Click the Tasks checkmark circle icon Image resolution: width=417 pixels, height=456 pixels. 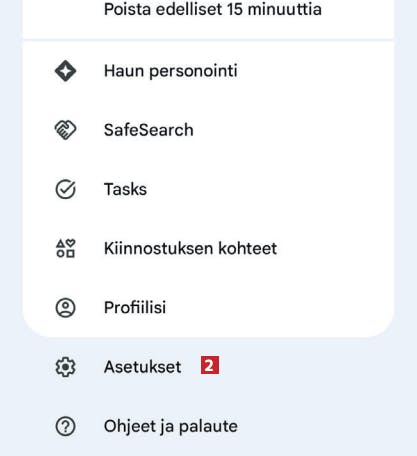tap(65, 189)
